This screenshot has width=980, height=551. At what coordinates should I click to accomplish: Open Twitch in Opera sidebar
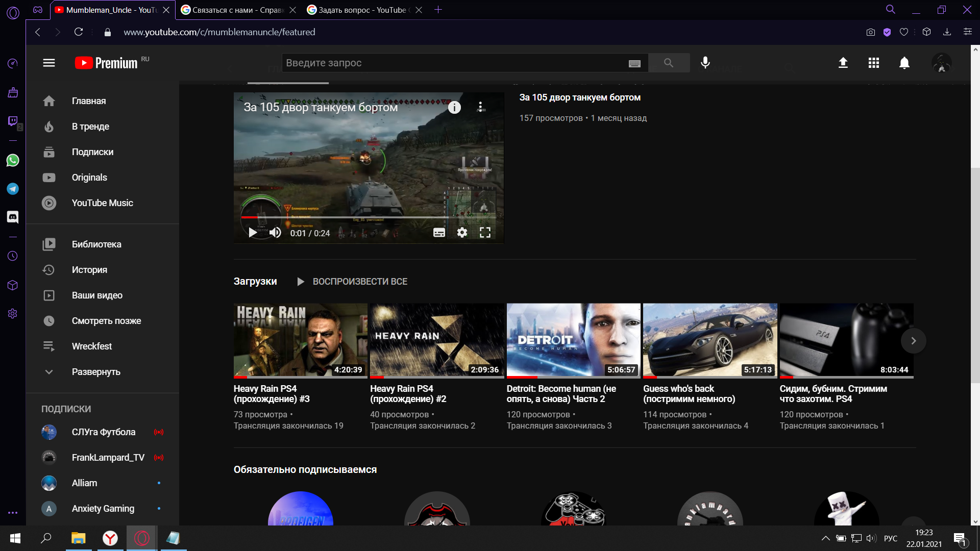click(13, 121)
